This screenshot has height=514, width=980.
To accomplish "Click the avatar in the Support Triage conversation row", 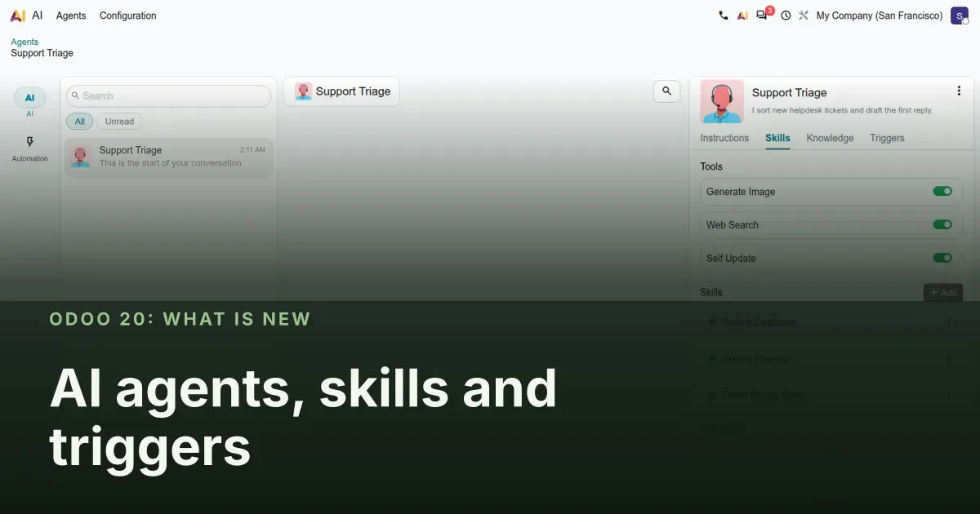I will coord(80,157).
